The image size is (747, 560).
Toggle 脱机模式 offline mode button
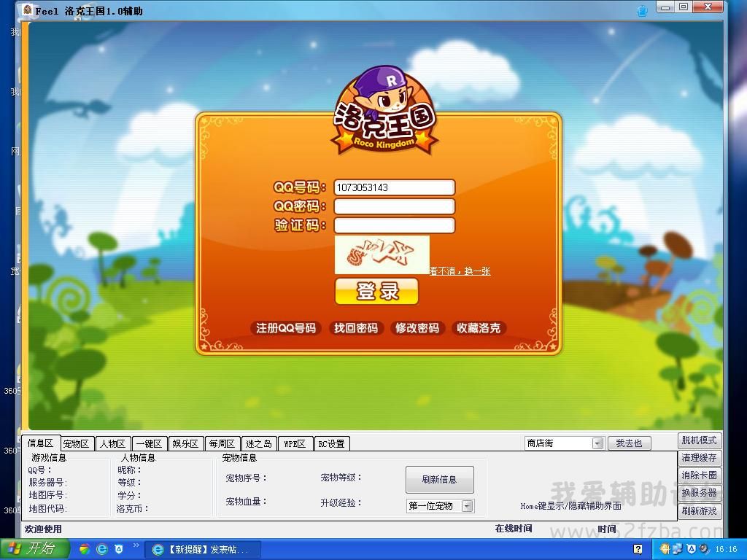(x=699, y=440)
